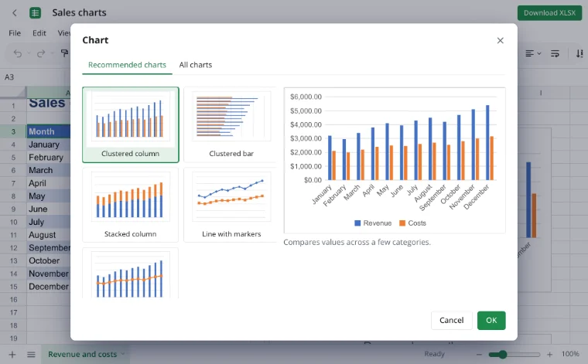Image resolution: width=588 pixels, height=364 pixels.
Task: Zoom in with the plus icon
Action: click(x=550, y=354)
